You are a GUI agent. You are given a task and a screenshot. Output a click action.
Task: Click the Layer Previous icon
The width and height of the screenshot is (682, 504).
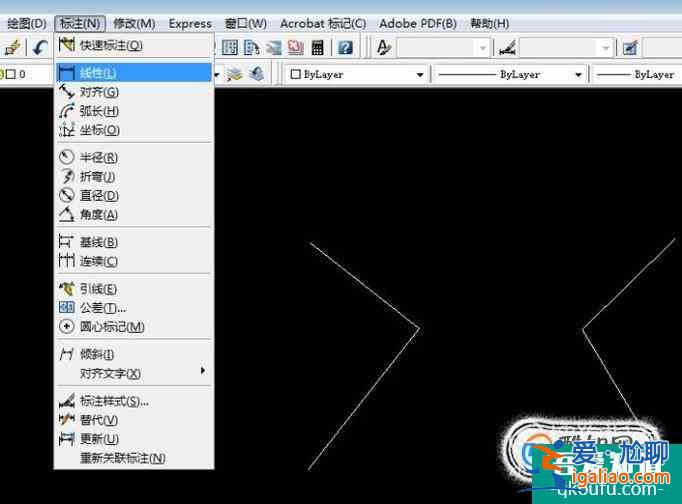tap(257, 74)
